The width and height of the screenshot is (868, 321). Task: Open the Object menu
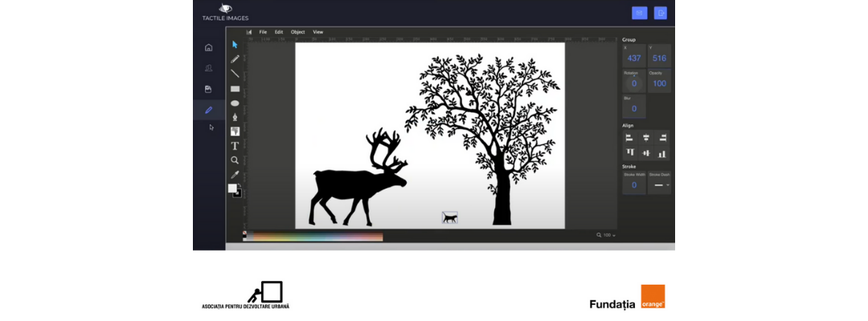click(297, 32)
